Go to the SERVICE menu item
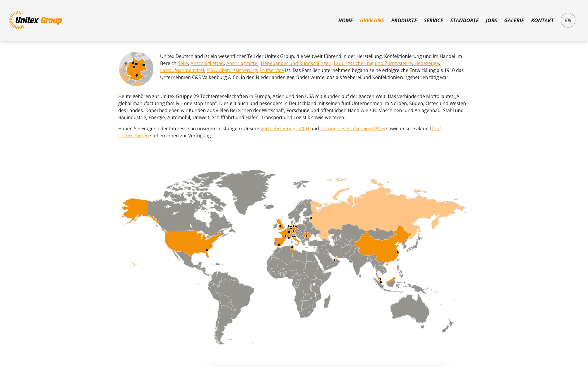588x367 pixels. pos(433,20)
